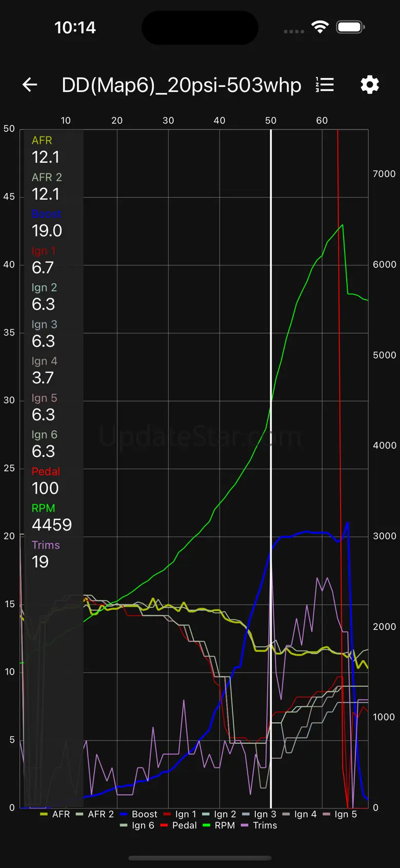The image size is (400, 868).
Task: Tap the Pedal 100 readout
Action: click(46, 481)
